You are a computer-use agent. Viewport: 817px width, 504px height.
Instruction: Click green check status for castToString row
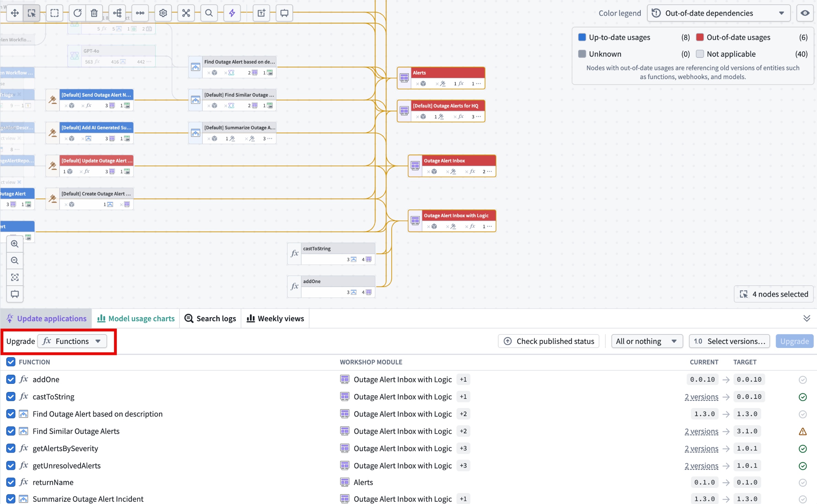pos(803,397)
